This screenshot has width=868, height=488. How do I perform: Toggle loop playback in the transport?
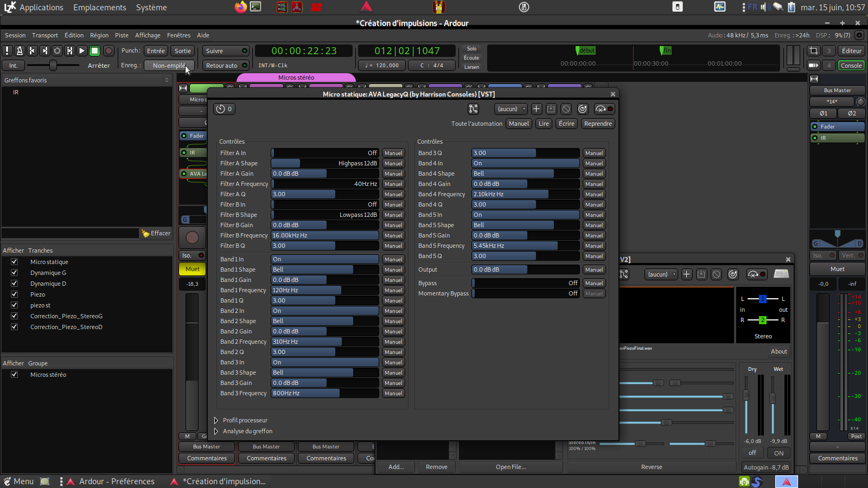click(57, 50)
